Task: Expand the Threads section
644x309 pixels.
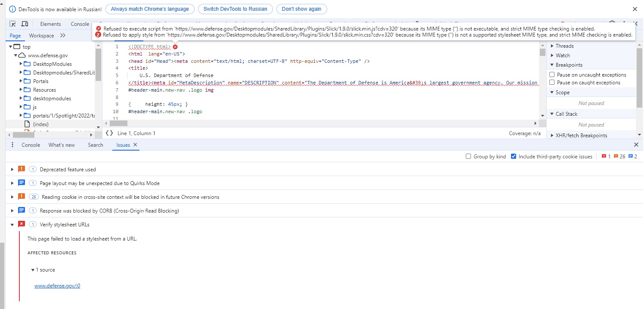Action: [553, 46]
